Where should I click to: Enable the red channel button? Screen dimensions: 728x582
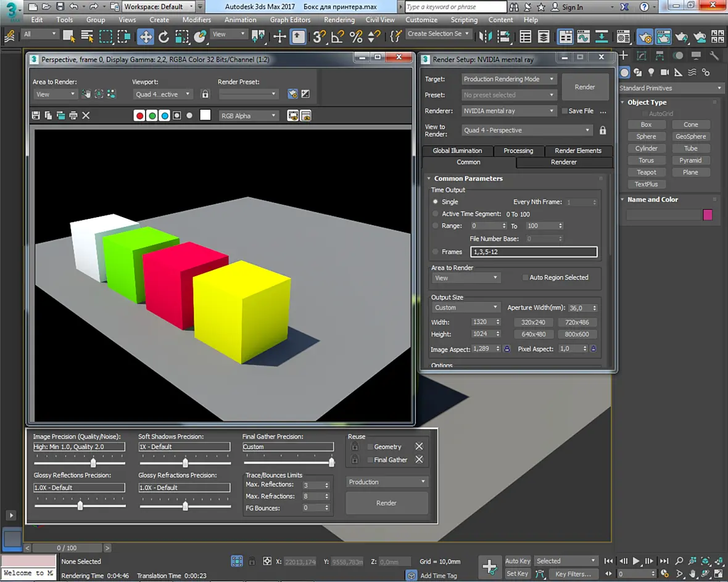(139, 115)
